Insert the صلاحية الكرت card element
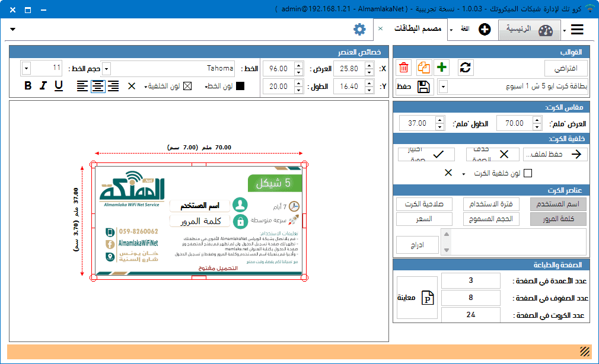The height and width of the screenshot is (364, 599). (x=424, y=204)
